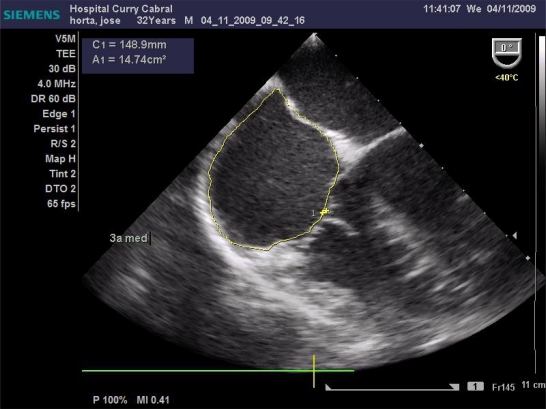
Task: Select the A1 = 14.74cm² area result
Action: (129, 60)
